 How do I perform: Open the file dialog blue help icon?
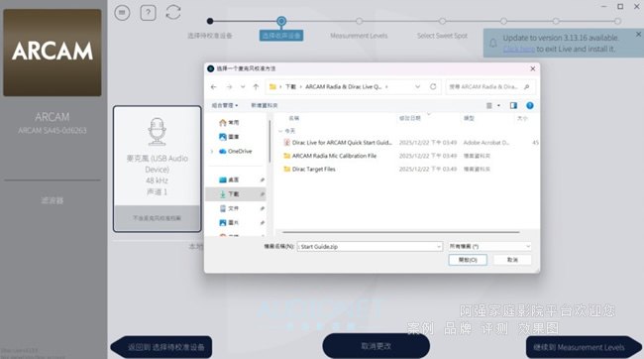(530, 106)
